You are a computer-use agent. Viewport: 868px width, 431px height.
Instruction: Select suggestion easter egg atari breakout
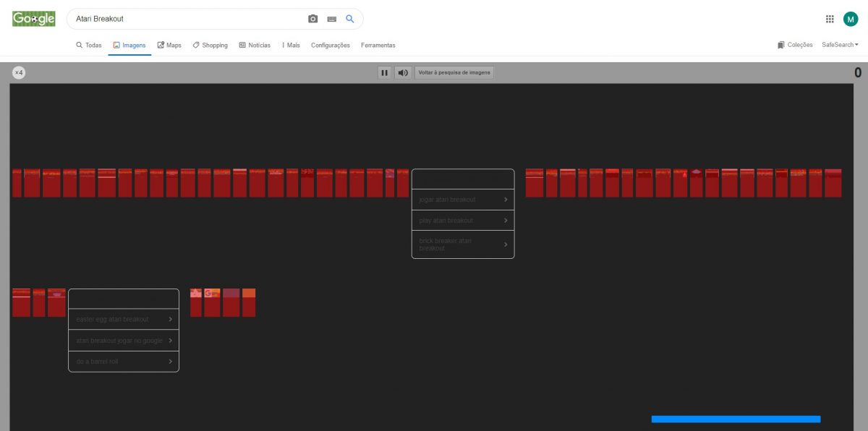[124, 319]
